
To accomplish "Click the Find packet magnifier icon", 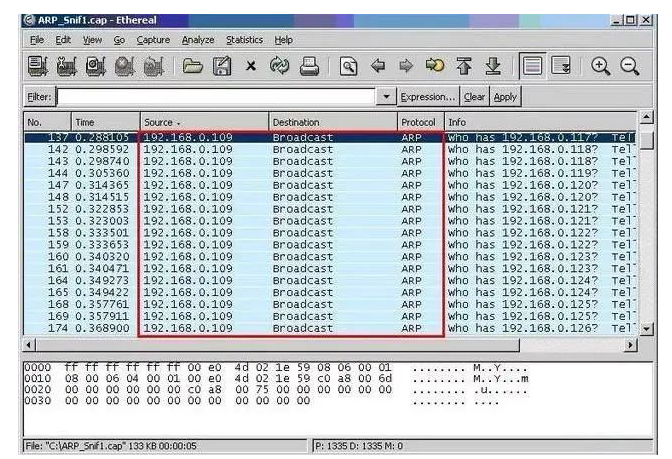I will [x=347, y=67].
